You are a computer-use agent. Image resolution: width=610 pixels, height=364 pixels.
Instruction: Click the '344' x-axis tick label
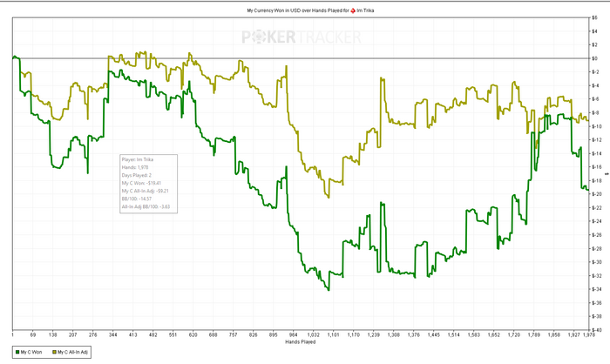click(x=112, y=335)
